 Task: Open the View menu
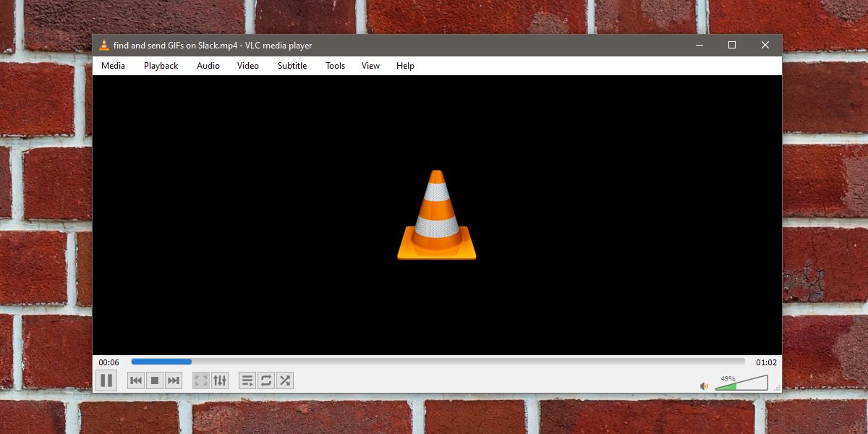point(370,66)
